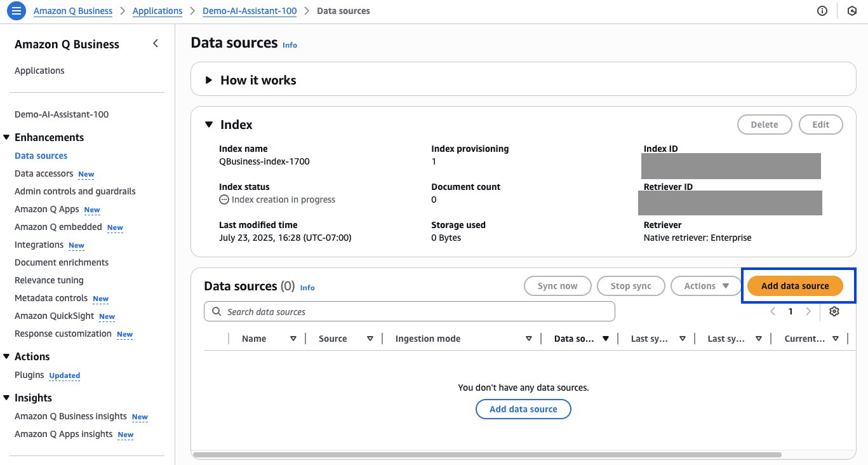Viewport: 868px width, 465px height.
Task: Open Data sources in sidebar
Action: 41,156
